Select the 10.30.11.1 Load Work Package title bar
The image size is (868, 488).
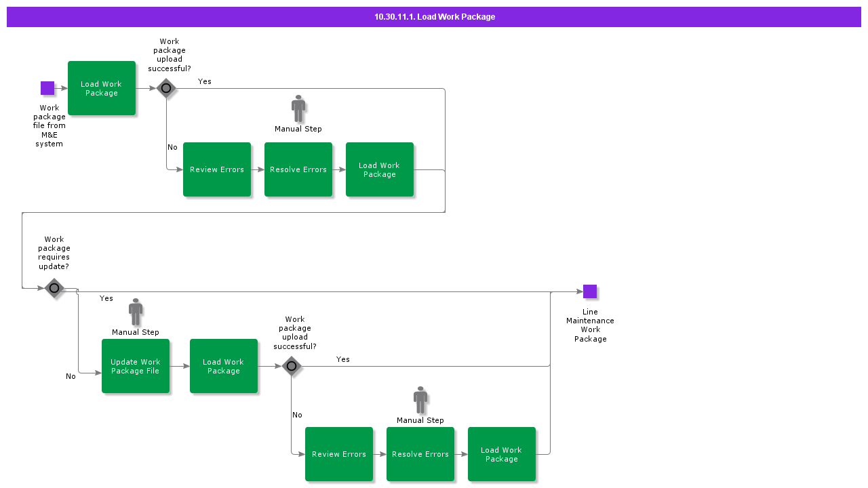tap(434, 16)
